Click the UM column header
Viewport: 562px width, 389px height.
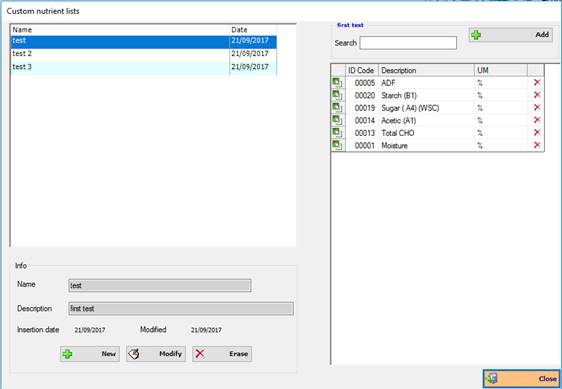click(501, 70)
